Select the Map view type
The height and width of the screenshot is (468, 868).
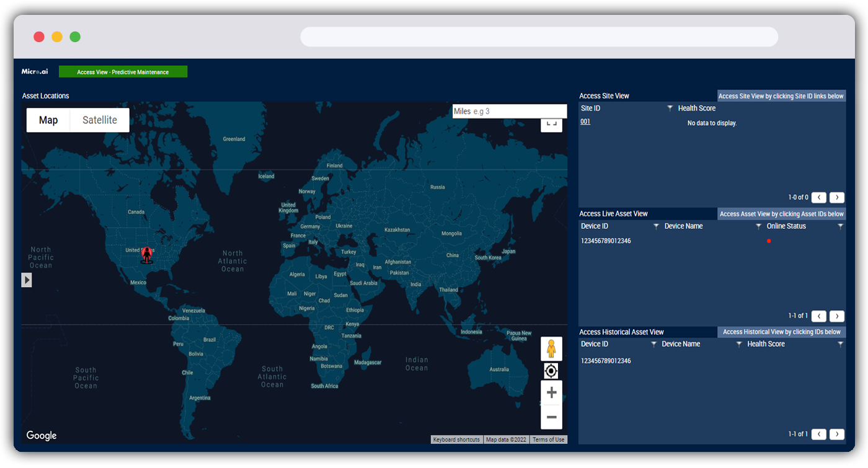point(48,120)
